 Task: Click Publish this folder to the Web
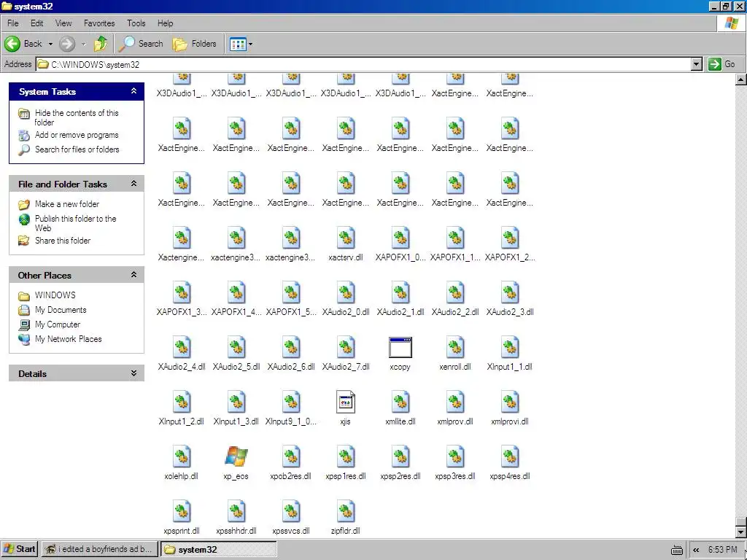pyautogui.click(x=75, y=223)
